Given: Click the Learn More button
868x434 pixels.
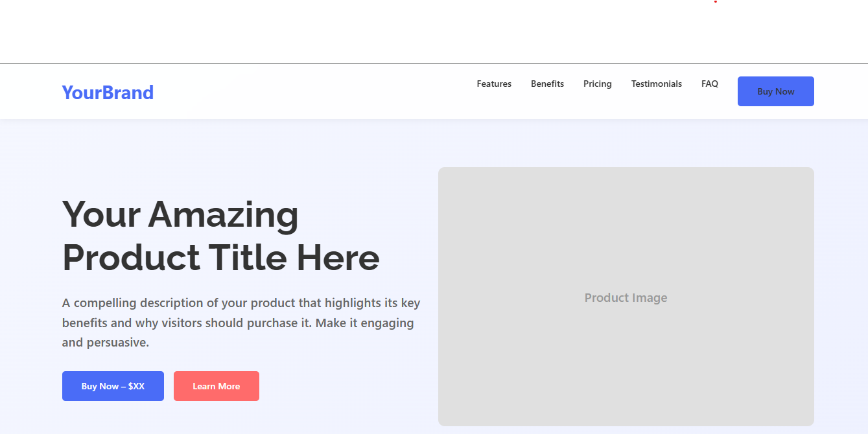Looking at the screenshot, I should click(x=216, y=385).
